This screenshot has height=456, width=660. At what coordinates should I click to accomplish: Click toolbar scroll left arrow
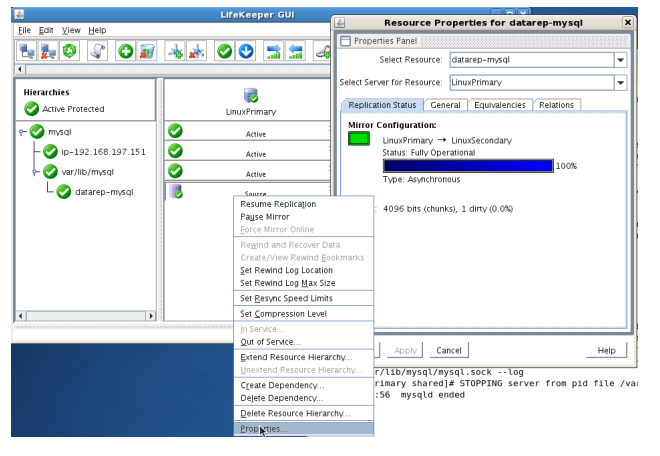[20, 69]
